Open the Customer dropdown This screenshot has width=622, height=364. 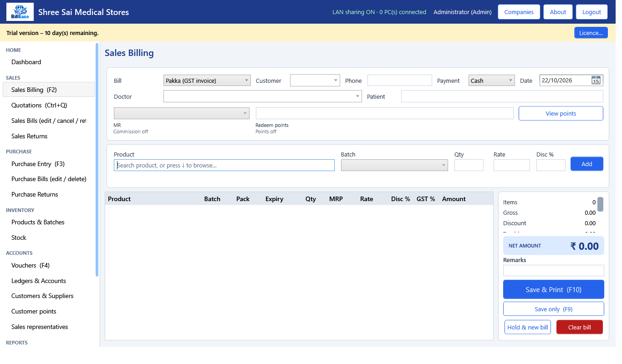pyautogui.click(x=315, y=81)
